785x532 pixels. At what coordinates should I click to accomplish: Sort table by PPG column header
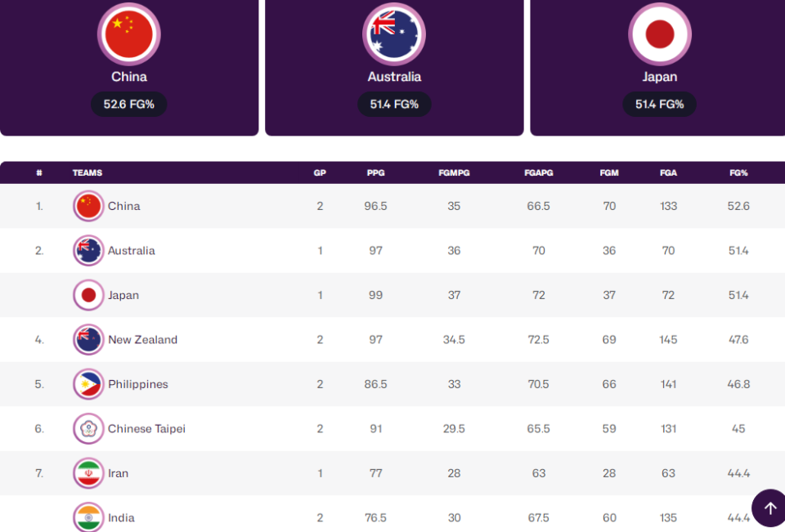(375, 173)
